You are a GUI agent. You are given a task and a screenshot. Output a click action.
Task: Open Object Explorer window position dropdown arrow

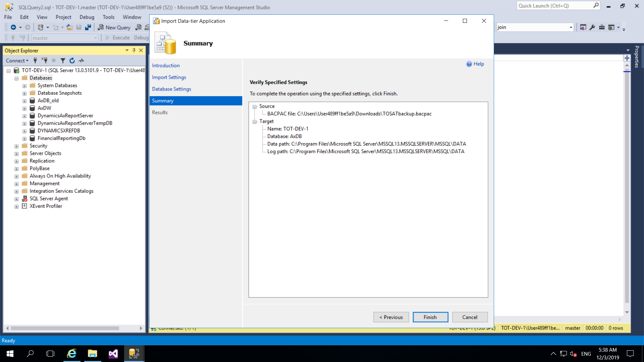pyautogui.click(x=127, y=50)
